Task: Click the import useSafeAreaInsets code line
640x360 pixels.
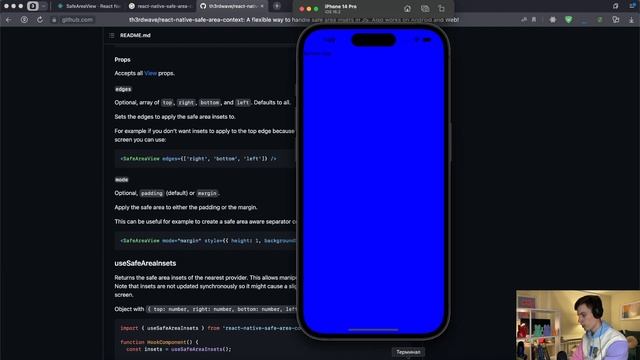Action: (209, 328)
